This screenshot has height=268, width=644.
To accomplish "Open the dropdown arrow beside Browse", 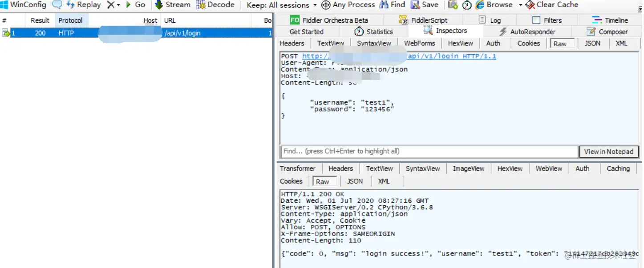I will pyautogui.click(x=520, y=5).
